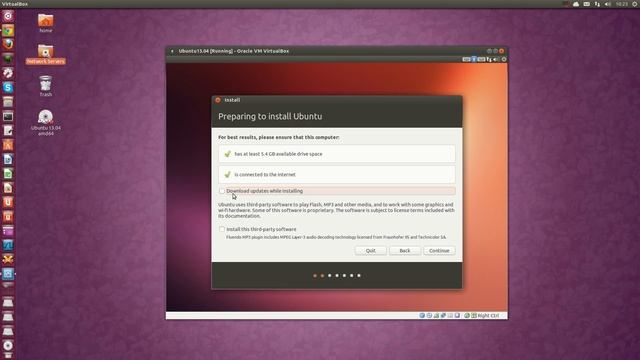Open guest VM sound indicator
This screenshot has width=640, height=360.
pyautogui.click(x=496, y=60)
